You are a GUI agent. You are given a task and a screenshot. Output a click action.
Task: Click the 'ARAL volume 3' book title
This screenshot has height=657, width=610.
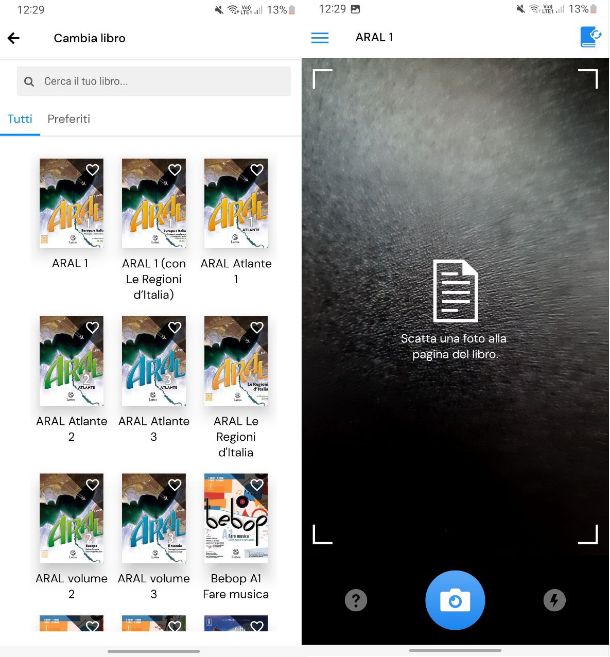click(x=154, y=586)
